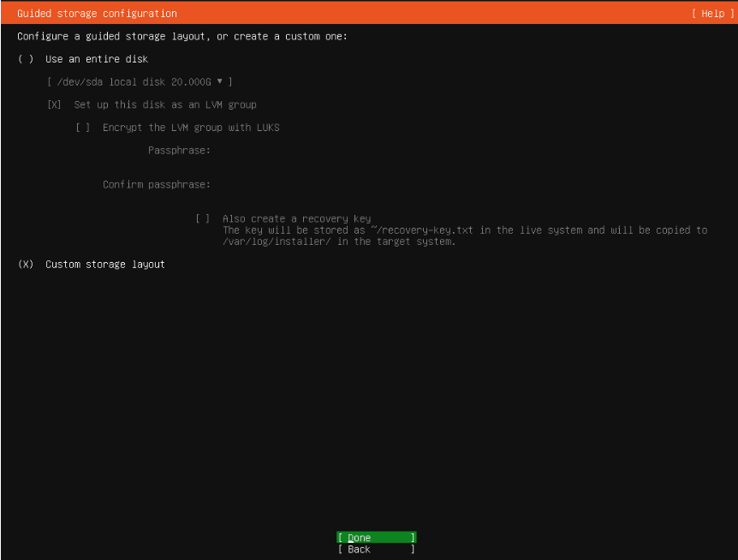Toggle 'Set up this disk as an LVM group'
Image resolution: width=738 pixels, height=560 pixels.
(x=54, y=104)
